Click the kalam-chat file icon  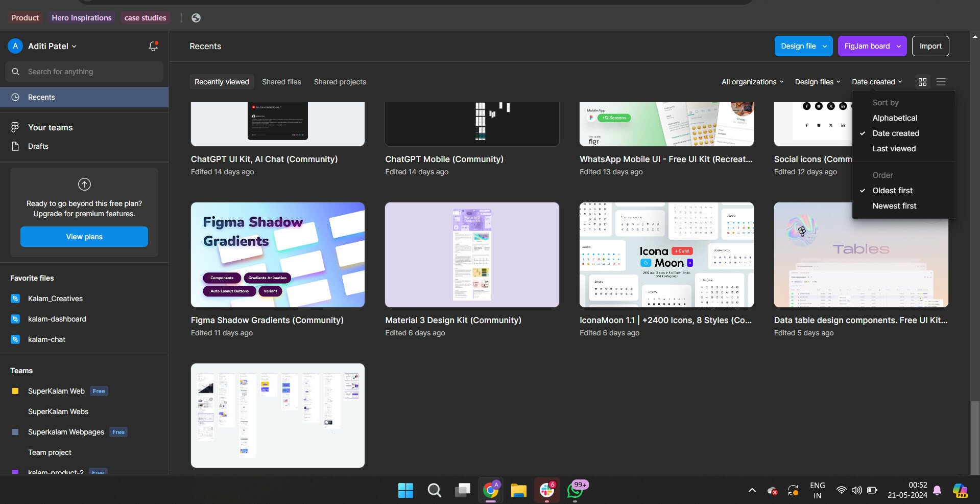tap(15, 339)
